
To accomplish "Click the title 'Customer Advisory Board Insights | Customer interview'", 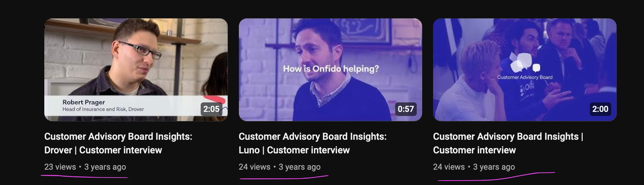I will 508,143.
